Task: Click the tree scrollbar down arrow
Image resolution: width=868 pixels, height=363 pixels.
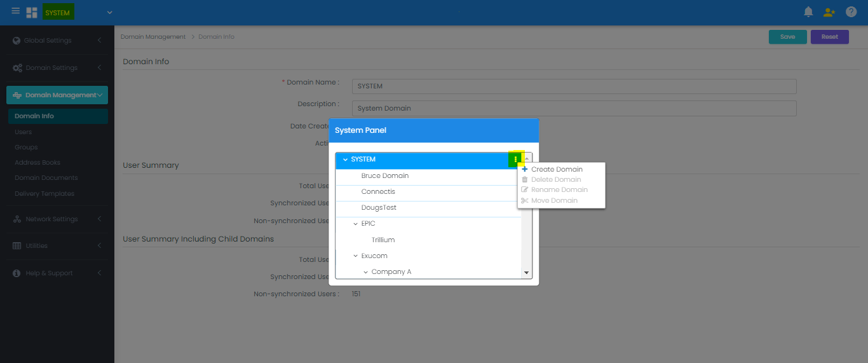Action: [526, 273]
